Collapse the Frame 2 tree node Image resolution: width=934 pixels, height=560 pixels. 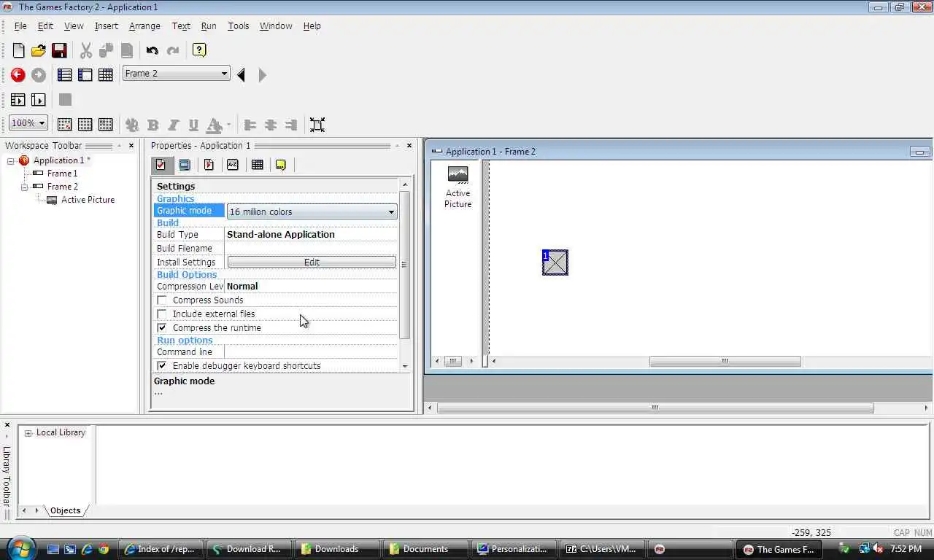point(24,187)
